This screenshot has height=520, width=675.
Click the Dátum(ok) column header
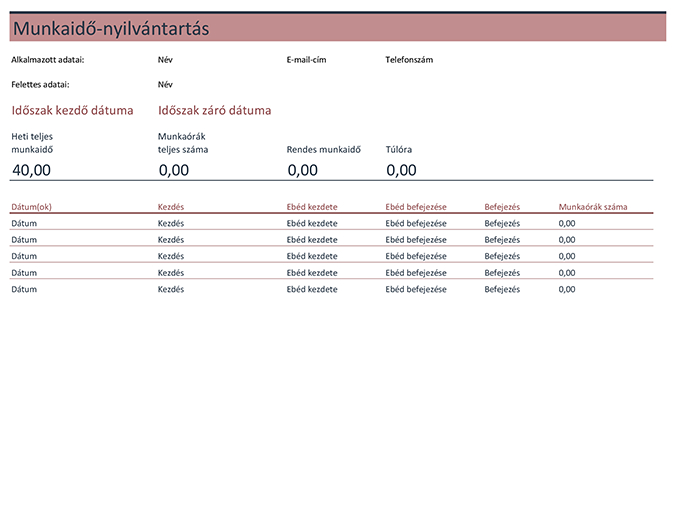click(x=31, y=207)
